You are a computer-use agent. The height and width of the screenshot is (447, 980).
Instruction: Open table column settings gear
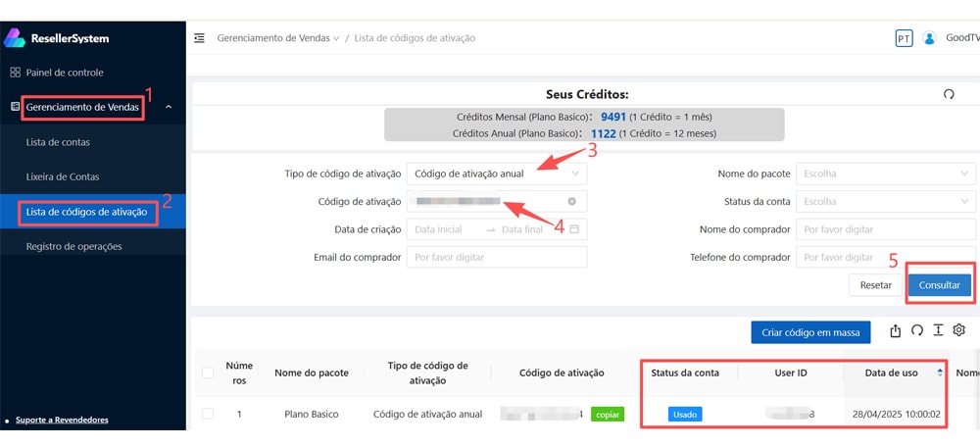958,330
